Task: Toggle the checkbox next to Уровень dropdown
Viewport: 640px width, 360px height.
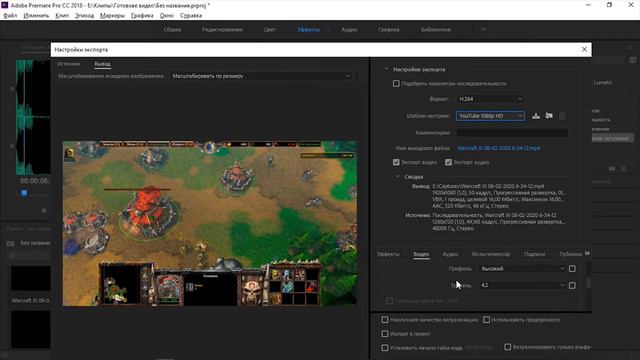Action: point(572,285)
